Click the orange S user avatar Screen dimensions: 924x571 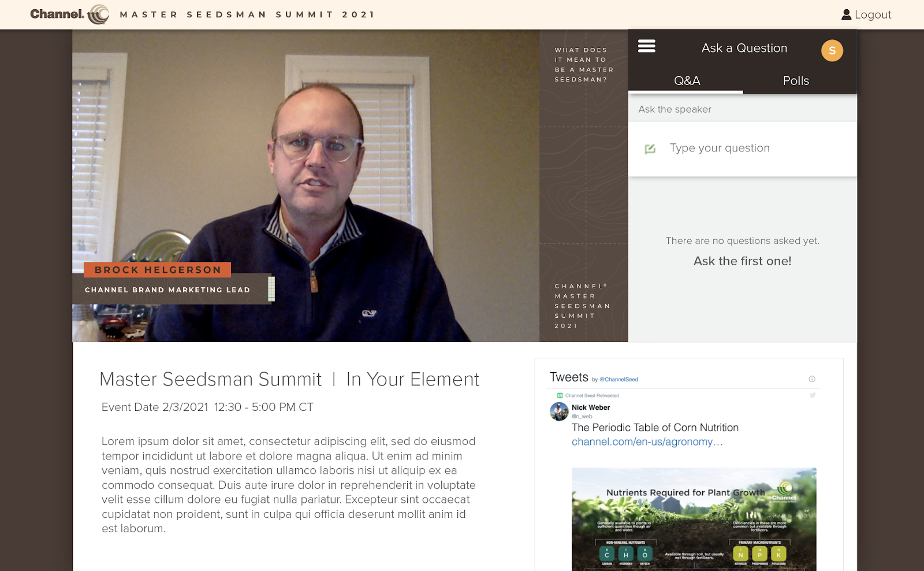click(x=832, y=51)
